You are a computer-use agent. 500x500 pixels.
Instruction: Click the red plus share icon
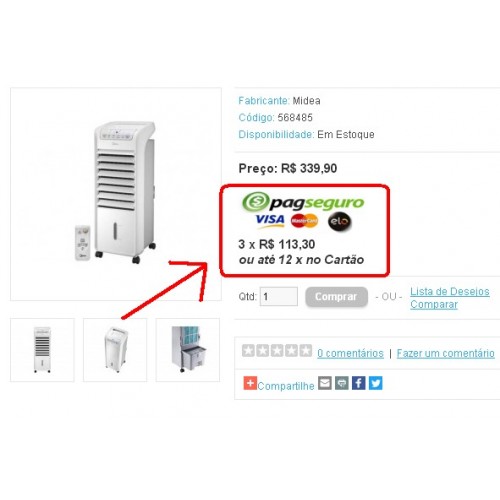tap(250, 383)
